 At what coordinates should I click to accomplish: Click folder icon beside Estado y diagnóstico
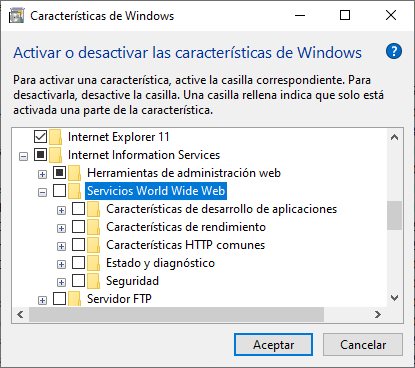tap(94, 263)
